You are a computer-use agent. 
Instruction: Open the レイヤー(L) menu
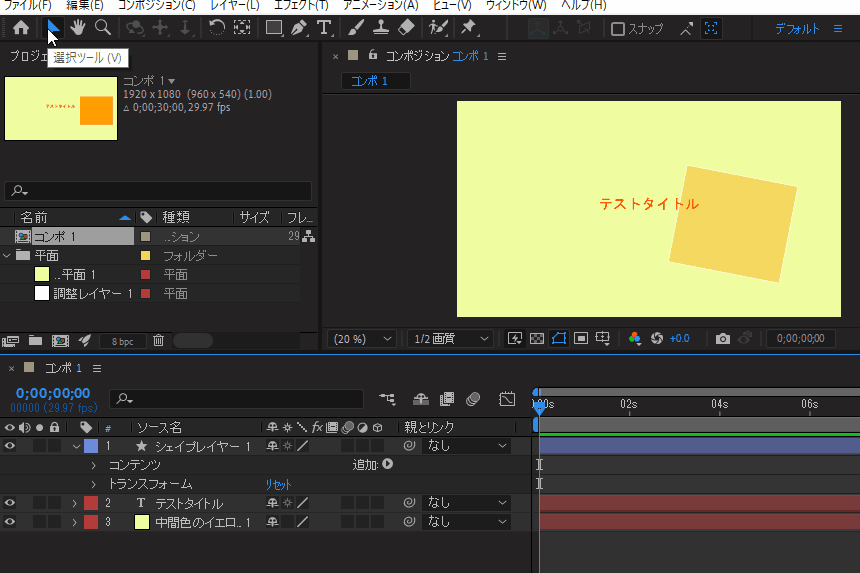coord(235,5)
